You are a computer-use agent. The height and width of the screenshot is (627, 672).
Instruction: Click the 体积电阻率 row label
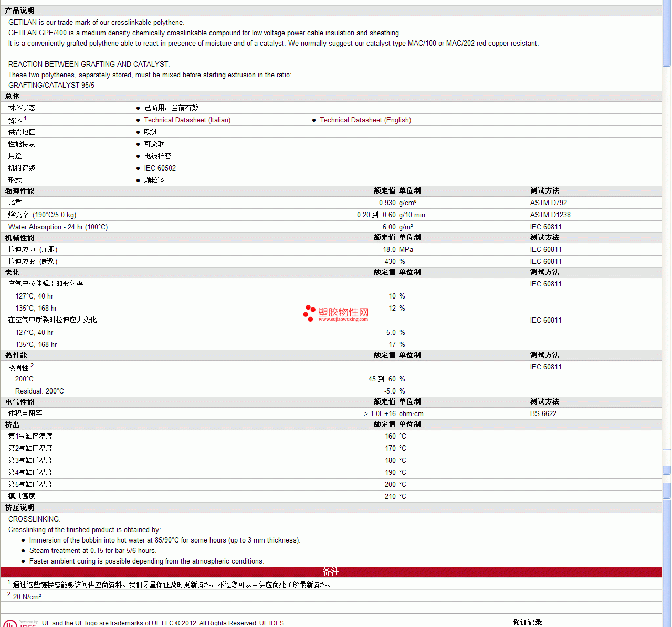[x=25, y=413]
